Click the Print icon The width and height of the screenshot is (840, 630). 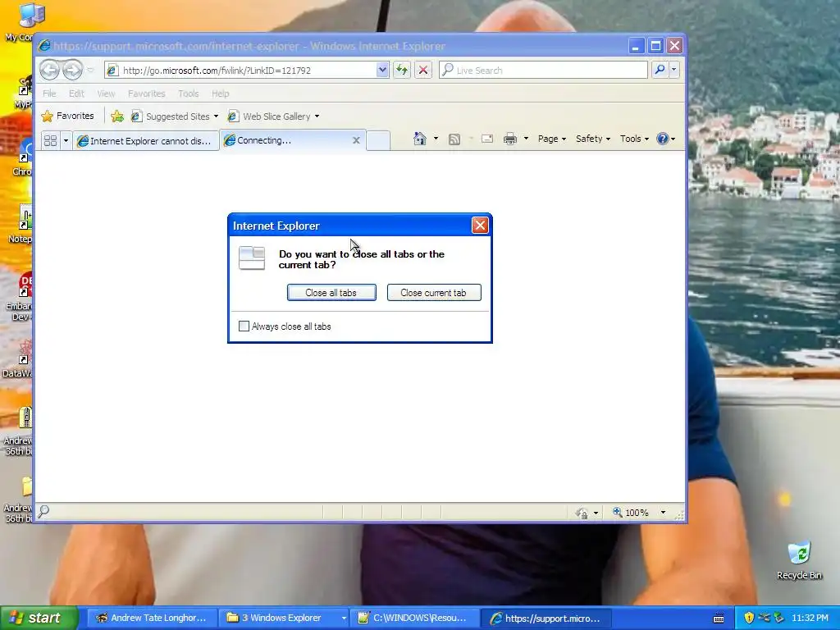[510, 139]
